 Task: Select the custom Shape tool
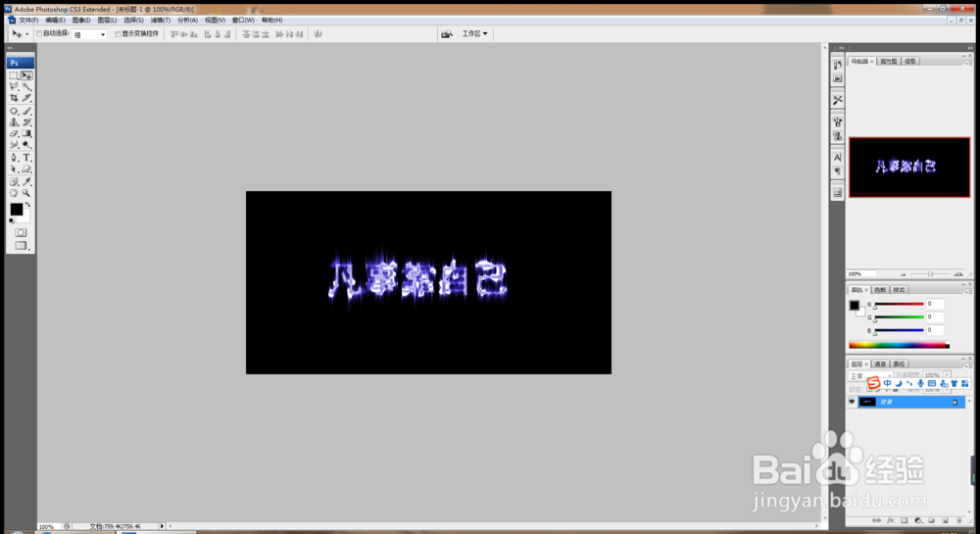click(26, 170)
